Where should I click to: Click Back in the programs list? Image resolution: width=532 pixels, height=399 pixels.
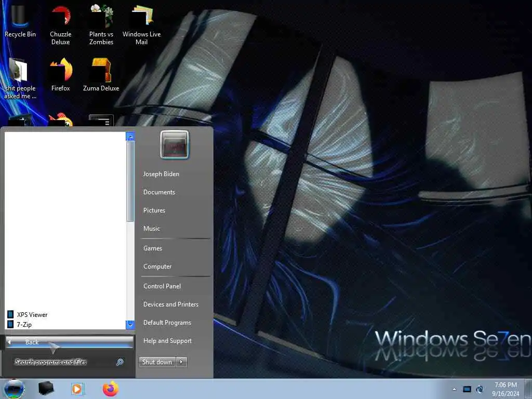point(70,342)
